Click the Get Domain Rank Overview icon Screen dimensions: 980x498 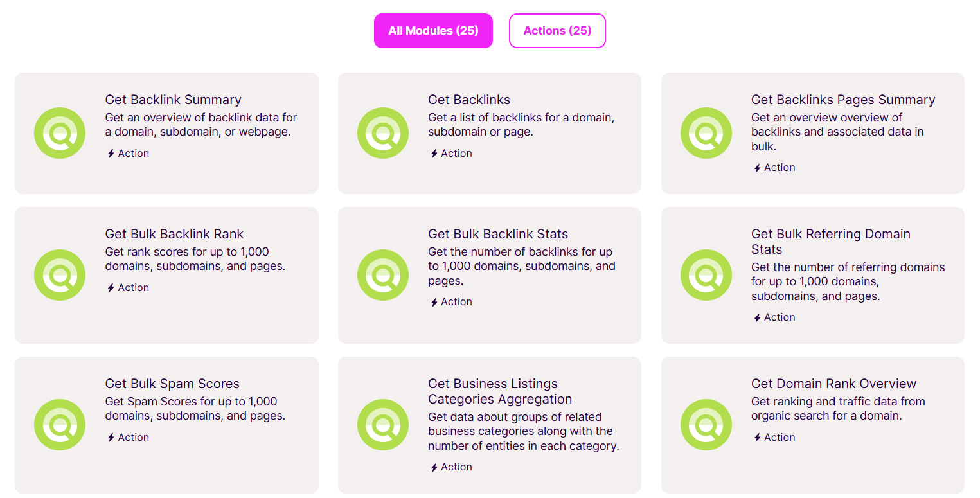click(706, 425)
